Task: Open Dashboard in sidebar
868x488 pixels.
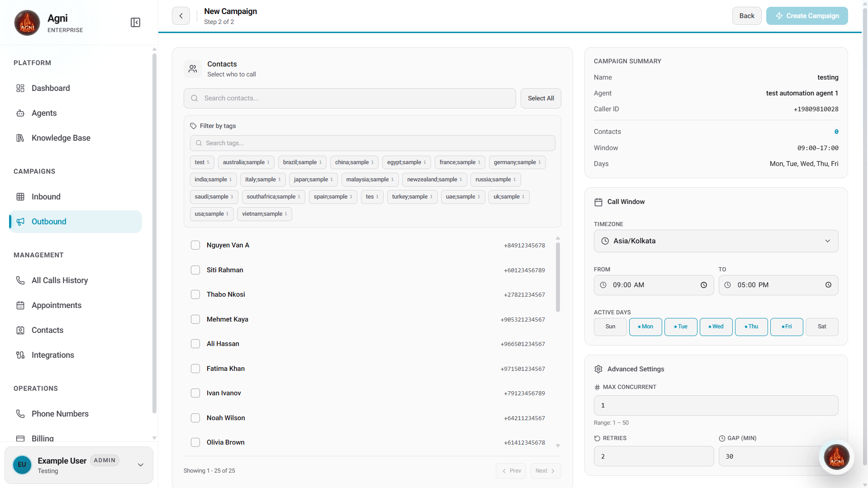Action: point(76,88)
